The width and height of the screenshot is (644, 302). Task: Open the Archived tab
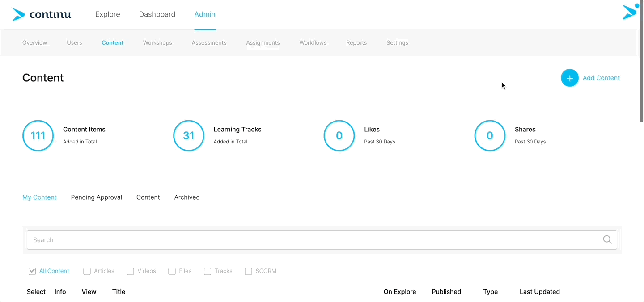pos(187,197)
